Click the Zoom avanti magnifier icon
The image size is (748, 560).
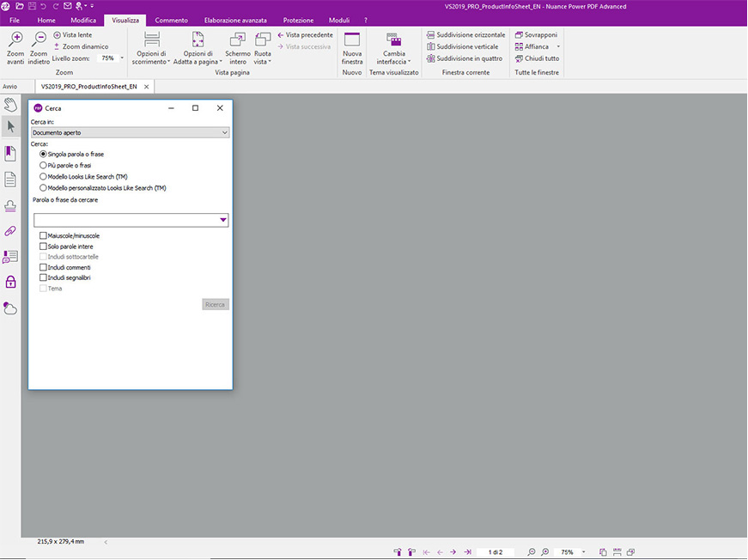(x=15, y=40)
